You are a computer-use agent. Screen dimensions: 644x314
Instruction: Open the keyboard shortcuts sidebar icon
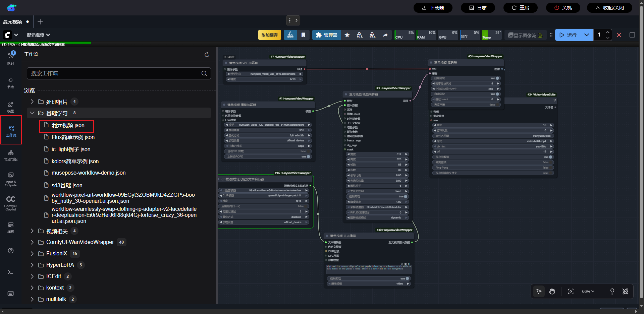pyautogui.click(x=11, y=294)
